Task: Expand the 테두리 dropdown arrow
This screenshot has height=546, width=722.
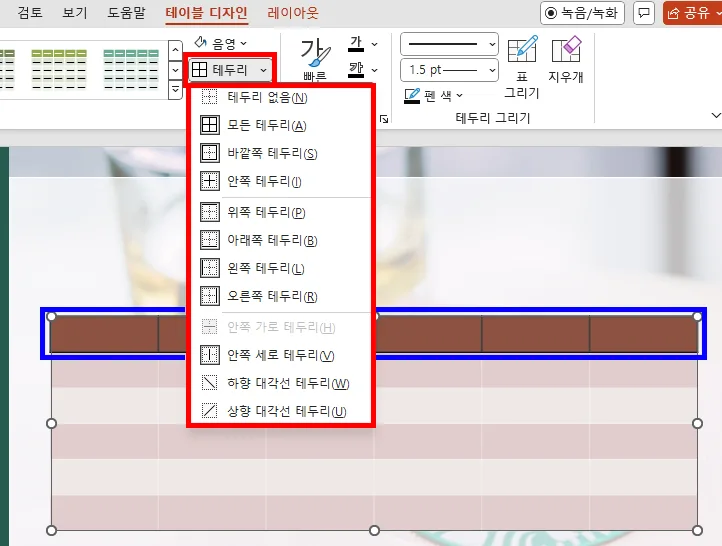Action: coord(263,70)
